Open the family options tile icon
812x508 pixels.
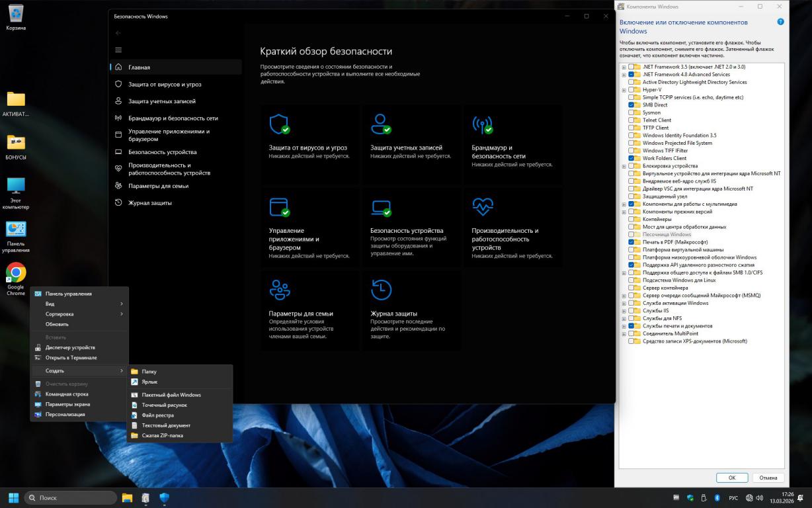tap(279, 290)
